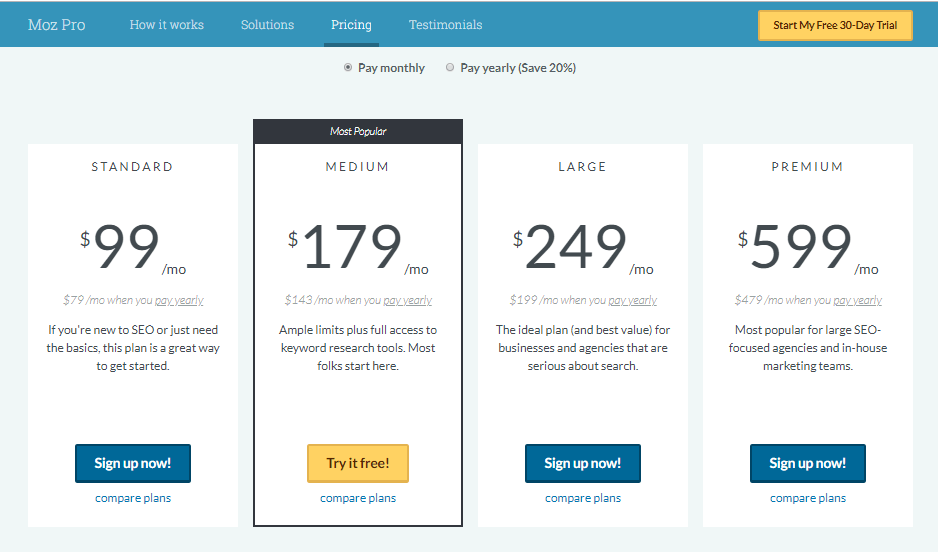Open the Solutions navigation item
Image resolution: width=938 pixels, height=552 pixels.
[x=267, y=25]
